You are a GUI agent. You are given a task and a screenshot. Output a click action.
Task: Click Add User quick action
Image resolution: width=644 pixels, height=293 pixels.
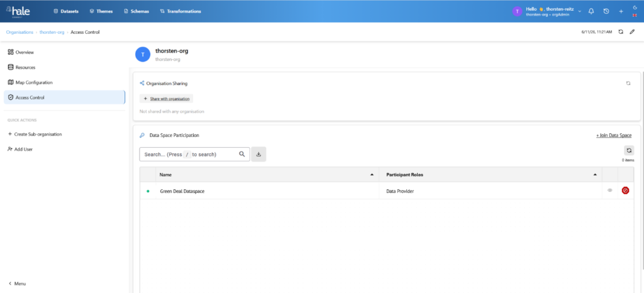click(20, 150)
